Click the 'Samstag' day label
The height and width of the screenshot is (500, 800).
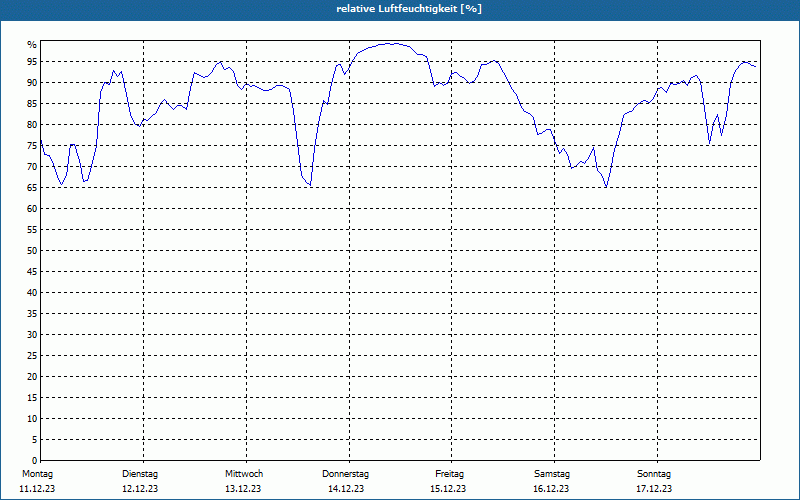[552, 474]
